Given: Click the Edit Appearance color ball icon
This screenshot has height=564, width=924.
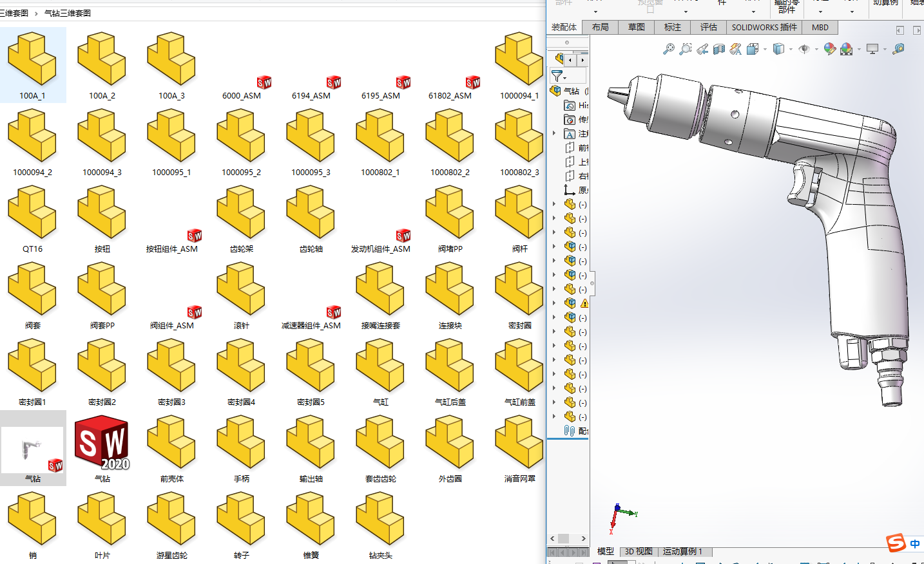Looking at the screenshot, I should click(x=830, y=49).
